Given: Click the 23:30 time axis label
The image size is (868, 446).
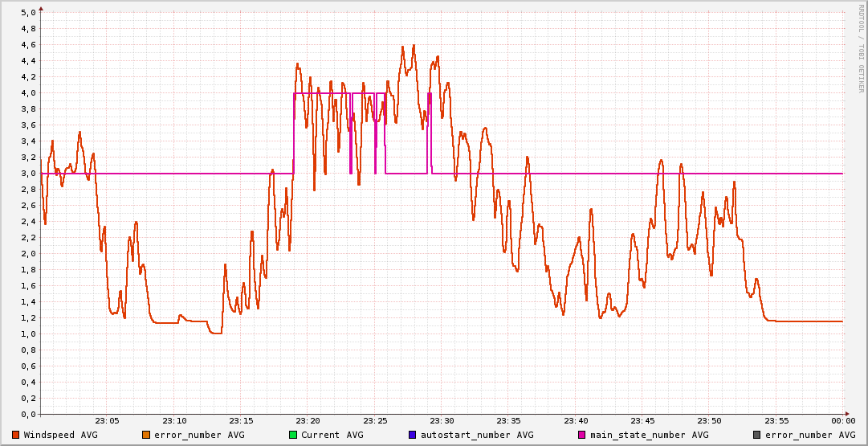Looking at the screenshot, I should [x=442, y=420].
